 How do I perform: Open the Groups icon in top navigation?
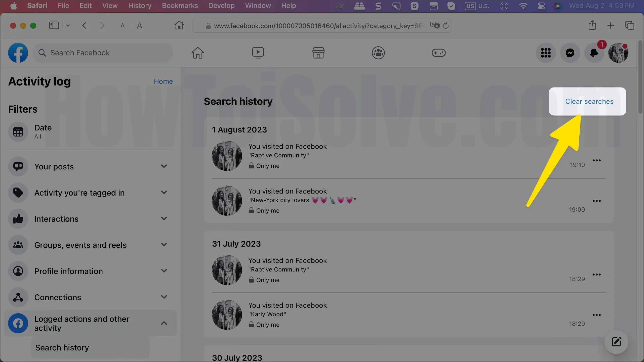coord(378,53)
